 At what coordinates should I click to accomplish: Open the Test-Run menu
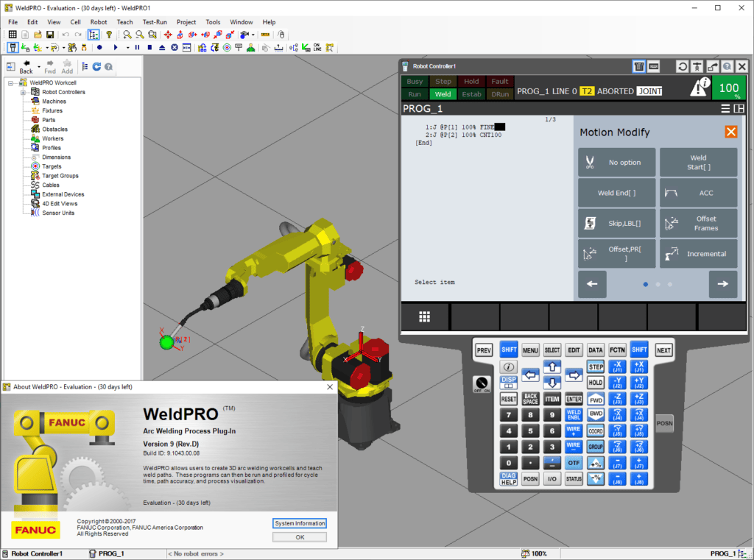click(155, 22)
